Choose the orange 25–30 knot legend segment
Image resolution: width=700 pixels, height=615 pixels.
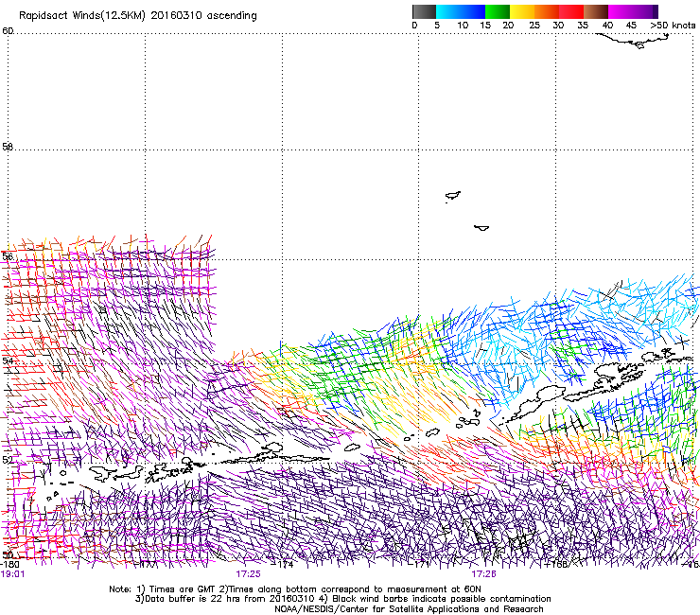coord(547,11)
